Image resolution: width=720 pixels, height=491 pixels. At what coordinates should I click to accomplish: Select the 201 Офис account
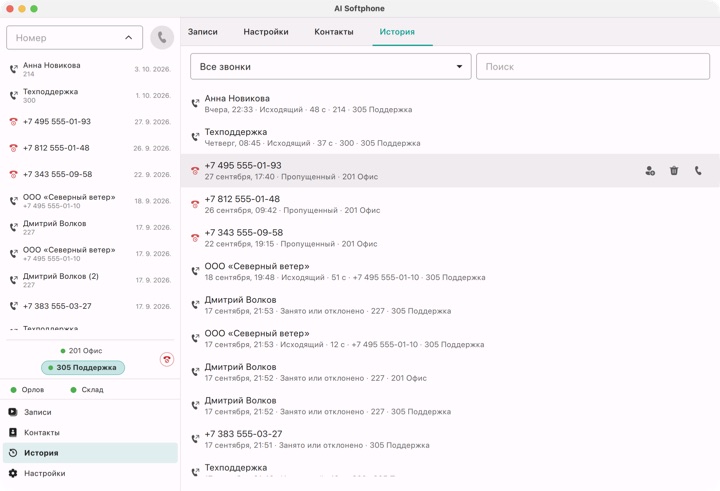[81, 350]
